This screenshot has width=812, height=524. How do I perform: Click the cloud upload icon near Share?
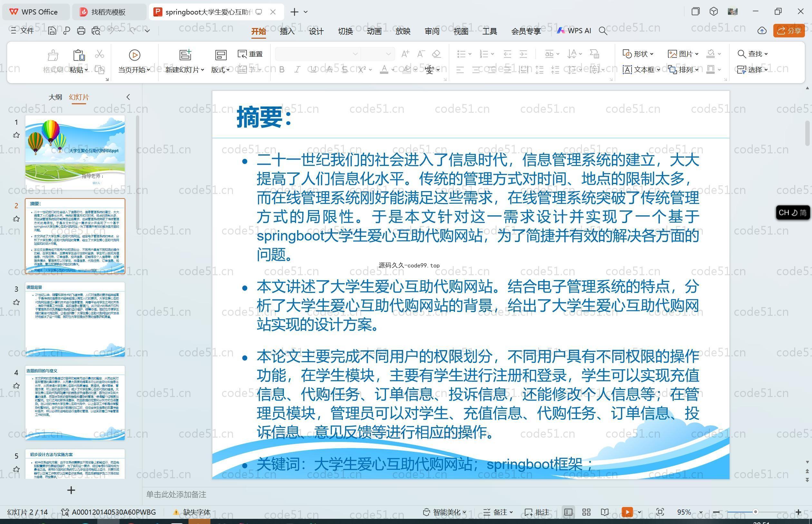[x=762, y=31]
